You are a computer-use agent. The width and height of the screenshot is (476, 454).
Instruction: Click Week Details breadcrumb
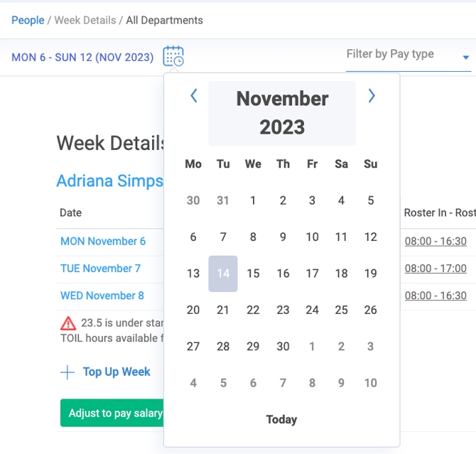[85, 20]
